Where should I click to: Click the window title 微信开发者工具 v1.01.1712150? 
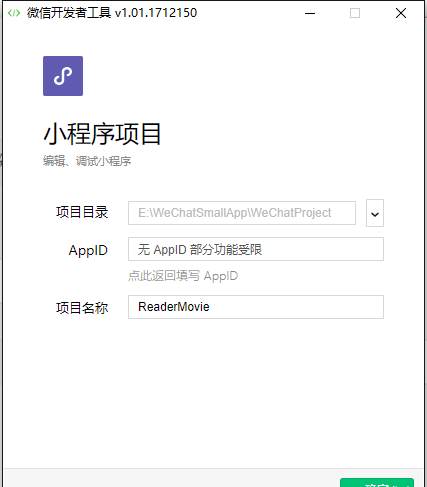coord(112,13)
